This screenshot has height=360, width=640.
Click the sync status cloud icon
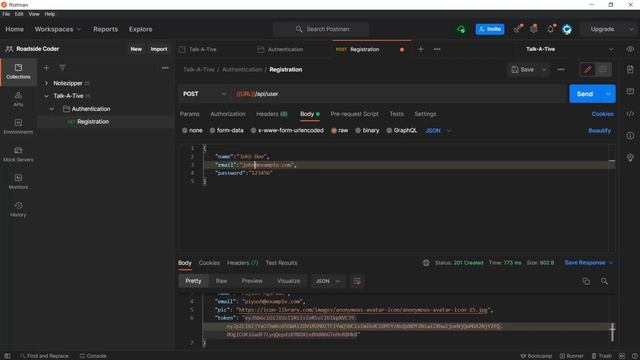(x=461, y=29)
